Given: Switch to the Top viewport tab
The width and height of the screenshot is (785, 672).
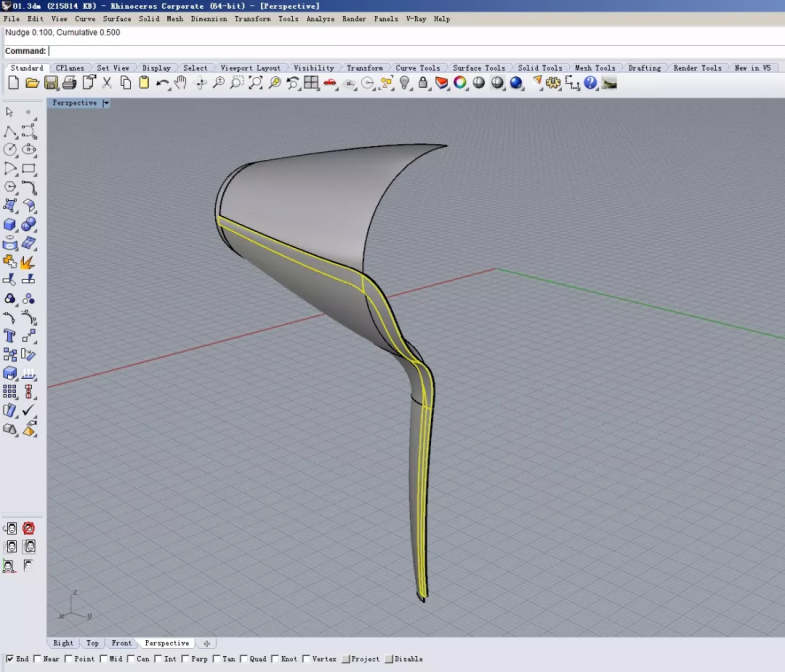Looking at the screenshot, I should (92, 643).
